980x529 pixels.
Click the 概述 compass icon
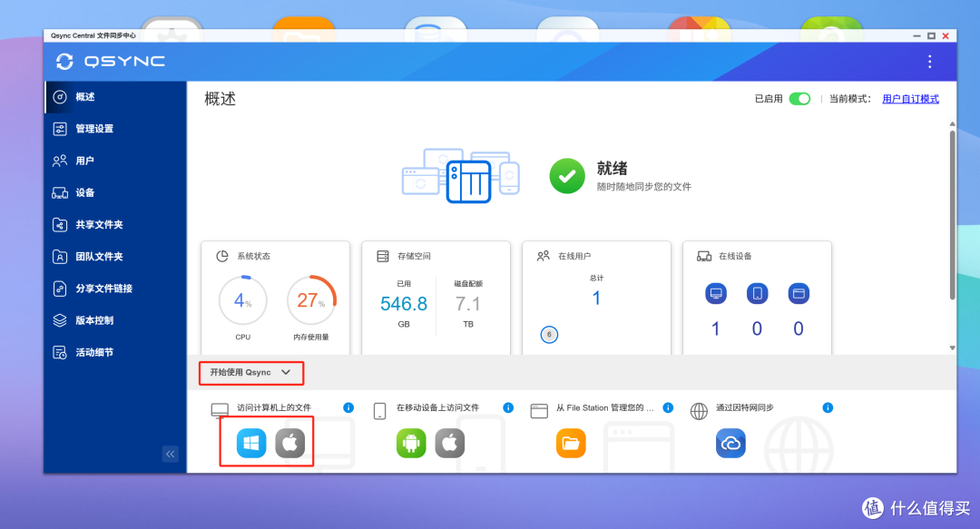tap(60, 97)
